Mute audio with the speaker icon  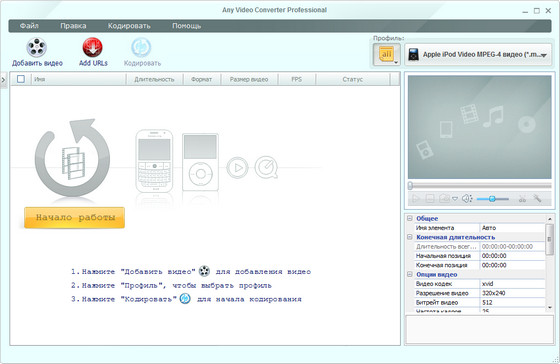(467, 199)
